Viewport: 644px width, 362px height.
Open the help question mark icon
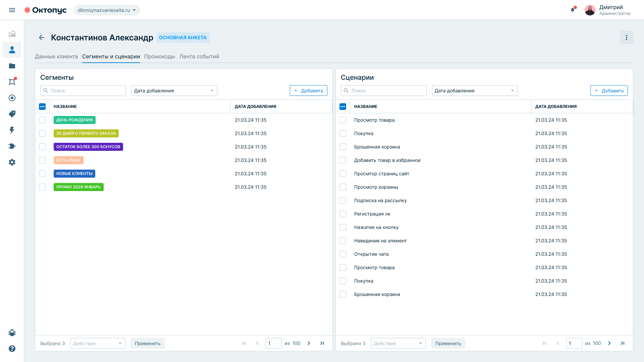[x=12, y=349]
